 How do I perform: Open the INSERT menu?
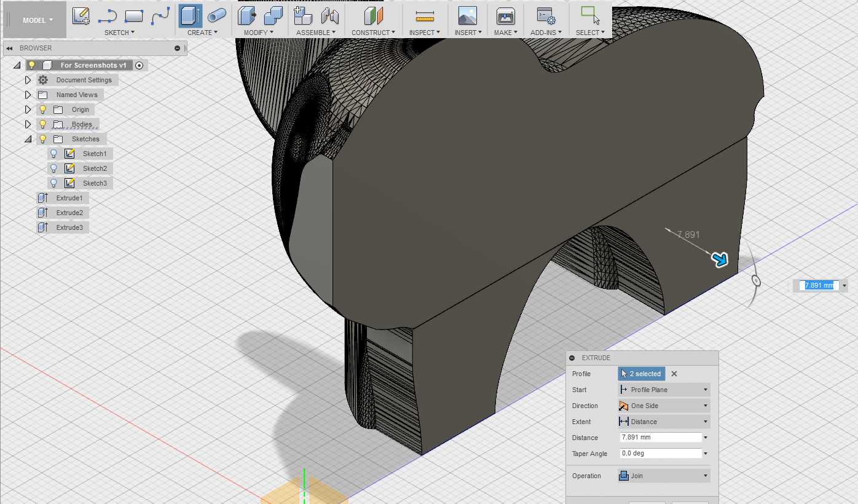point(468,33)
